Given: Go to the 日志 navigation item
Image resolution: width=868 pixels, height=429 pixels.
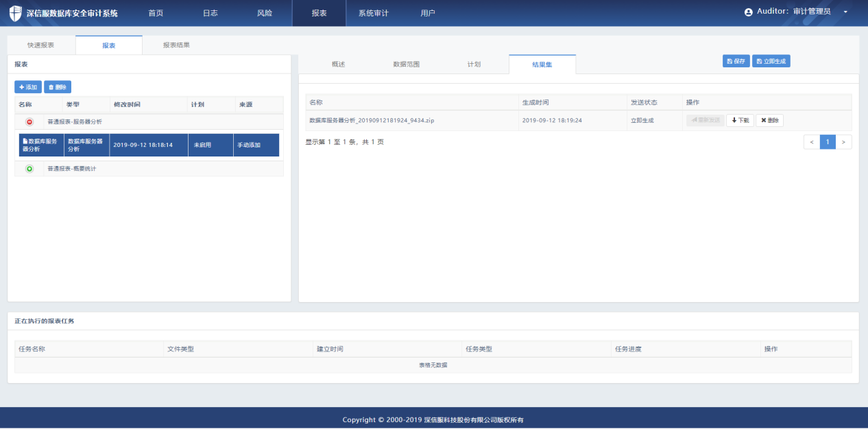Looking at the screenshot, I should pos(210,13).
